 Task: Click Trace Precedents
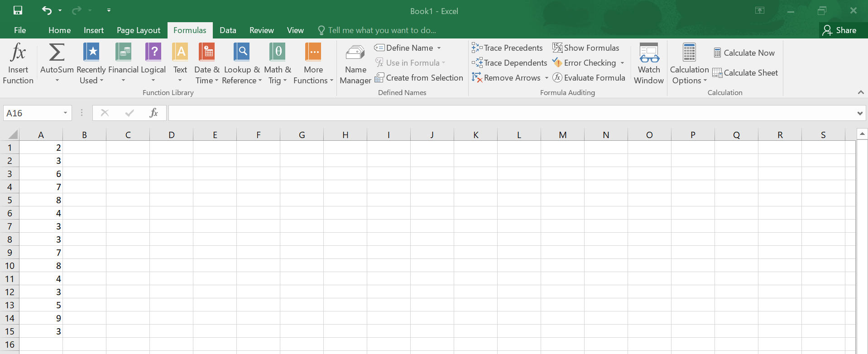coord(507,48)
